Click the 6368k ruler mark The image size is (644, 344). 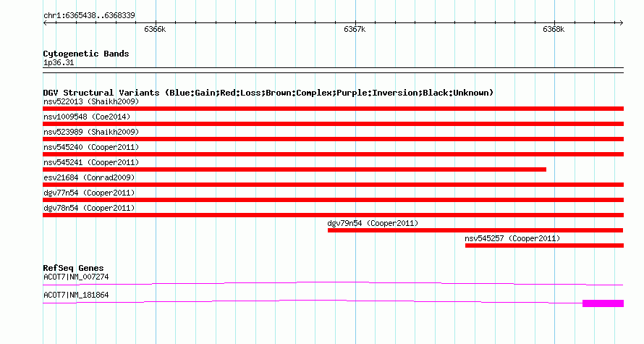click(x=554, y=29)
